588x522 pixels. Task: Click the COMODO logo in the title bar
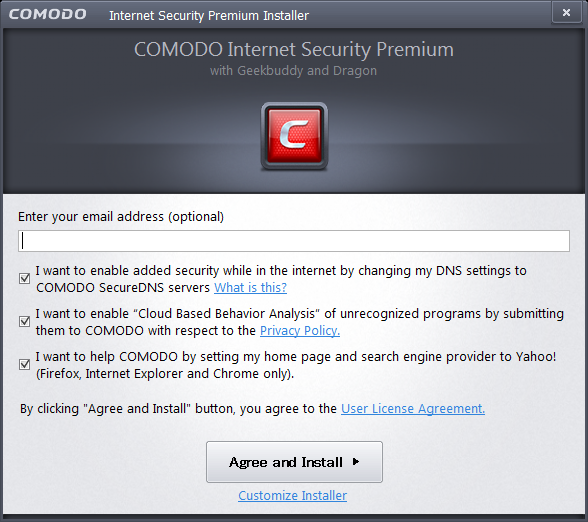pos(48,14)
